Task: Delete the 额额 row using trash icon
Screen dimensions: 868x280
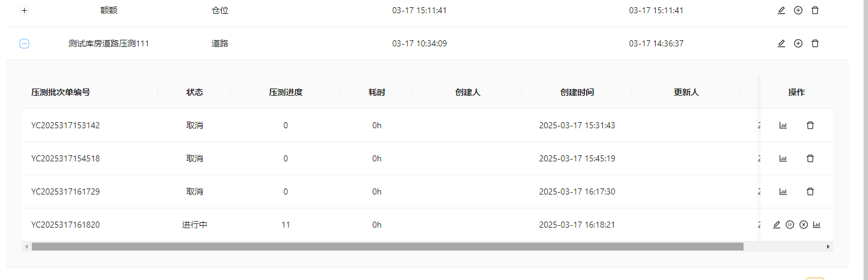Action: pos(815,10)
